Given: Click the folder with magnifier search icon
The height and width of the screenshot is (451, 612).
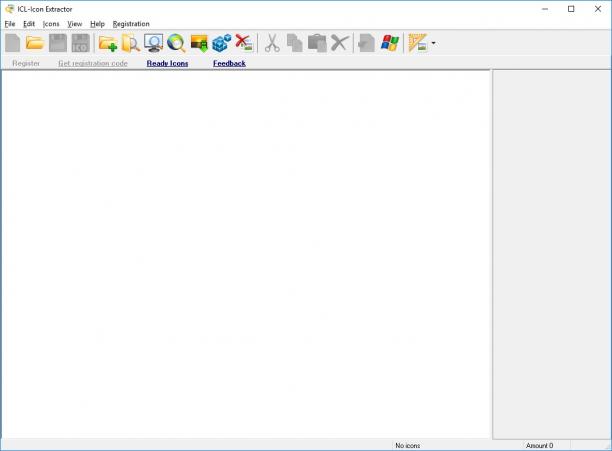Looking at the screenshot, I should [x=131, y=43].
